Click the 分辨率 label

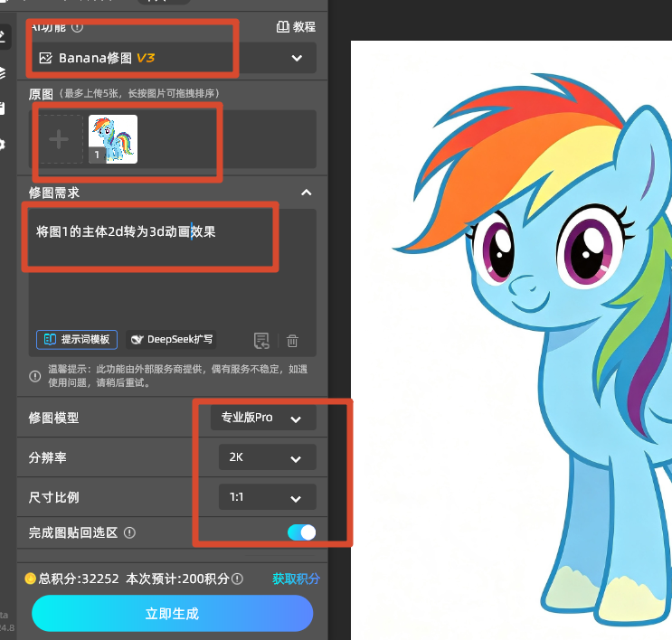tap(48, 457)
